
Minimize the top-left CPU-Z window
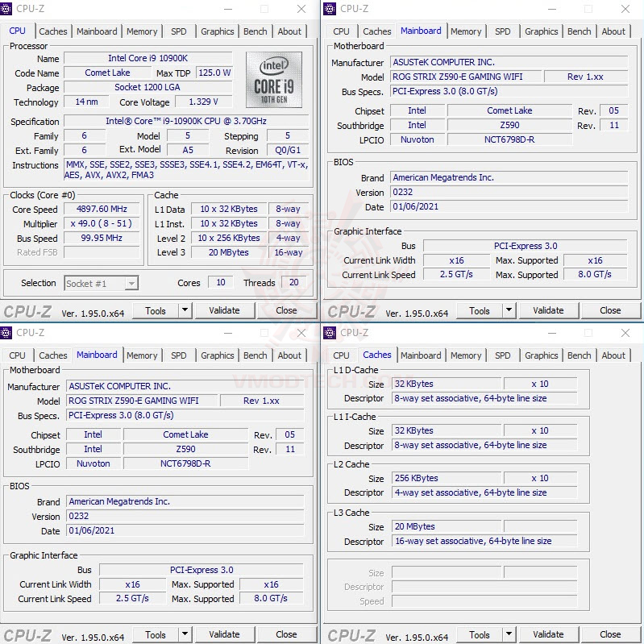click(228, 9)
